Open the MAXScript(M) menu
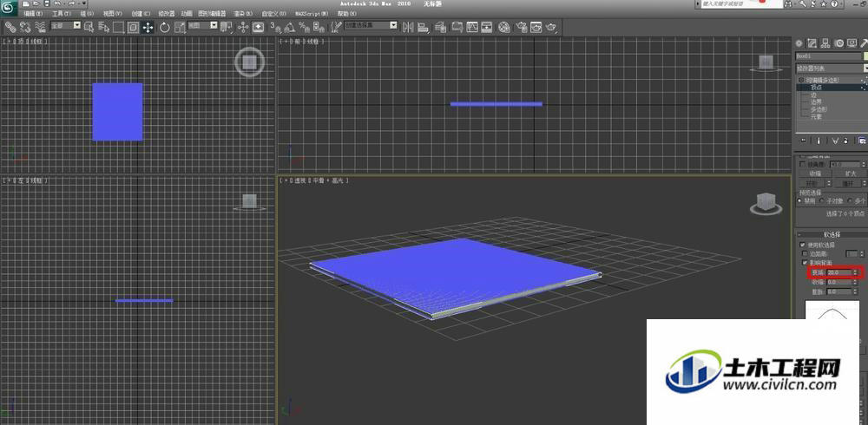 click(310, 13)
